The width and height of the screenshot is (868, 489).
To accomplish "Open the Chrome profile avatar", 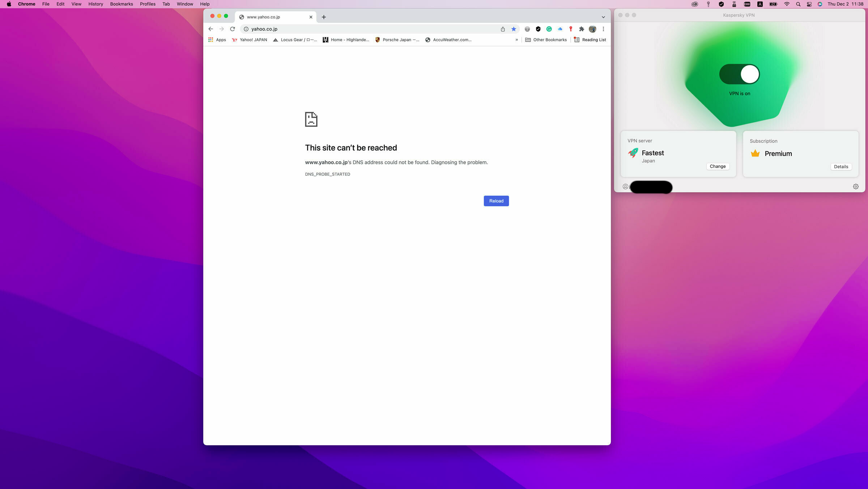I will [592, 29].
